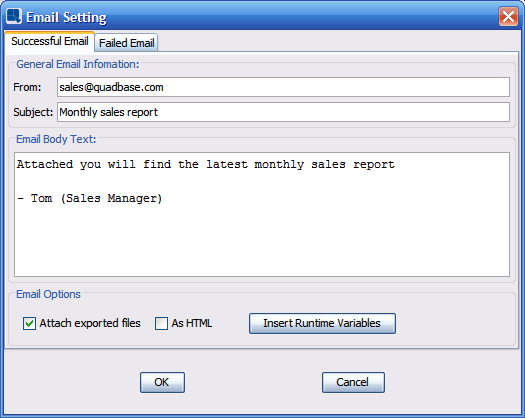Viewport: 525px width, 418px height.
Task: Click the Insert Runtime Variables button
Action: point(322,324)
